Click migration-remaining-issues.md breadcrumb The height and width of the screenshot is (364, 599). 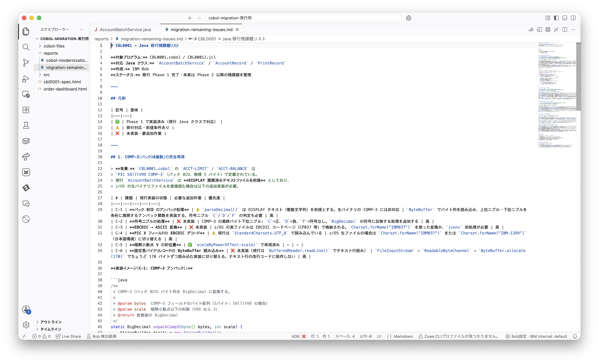(149, 39)
